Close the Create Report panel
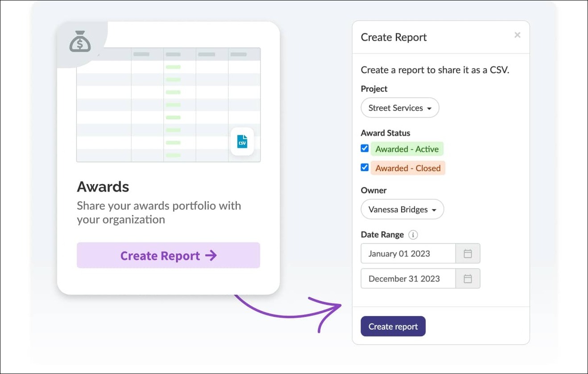This screenshot has width=588, height=374. point(517,35)
